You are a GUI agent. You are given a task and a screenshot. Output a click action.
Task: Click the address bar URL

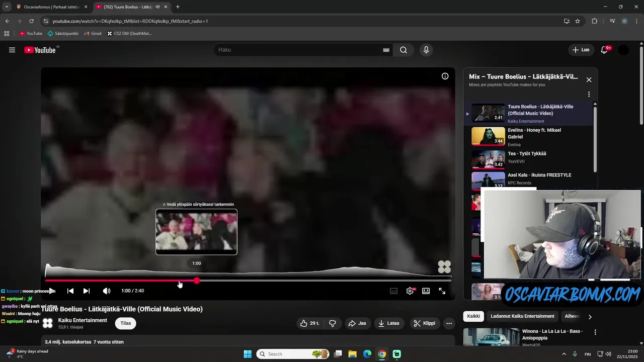pos(130,21)
